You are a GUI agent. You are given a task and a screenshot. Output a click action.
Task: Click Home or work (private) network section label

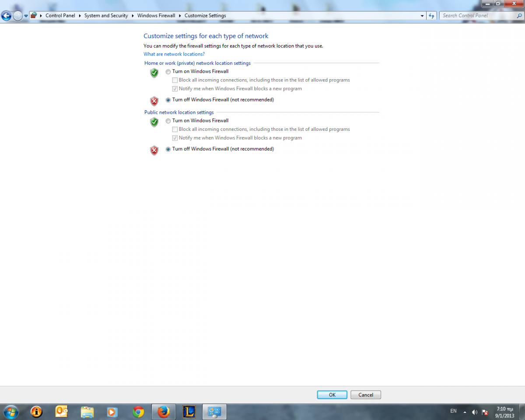[x=197, y=63]
